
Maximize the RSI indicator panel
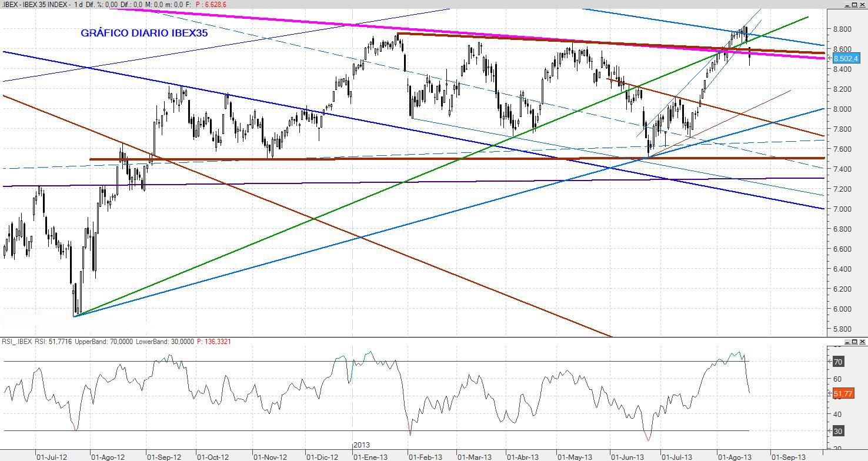pos(854,342)
